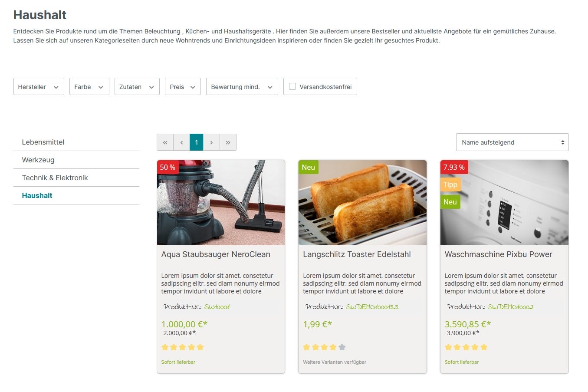The image size is (588, 392).
Task: Expand the Hersteller filter dropdown
Action: pyautogui.click(x=39, y=86)
